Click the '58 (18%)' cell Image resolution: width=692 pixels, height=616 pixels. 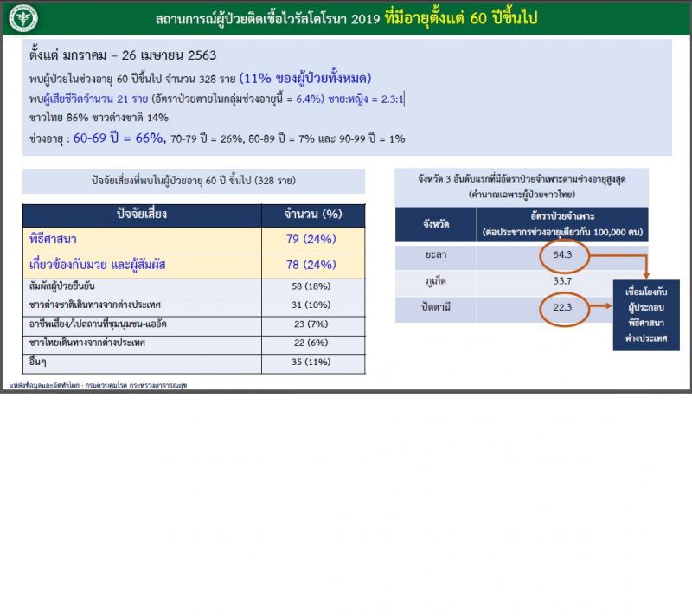click(311, 286)
